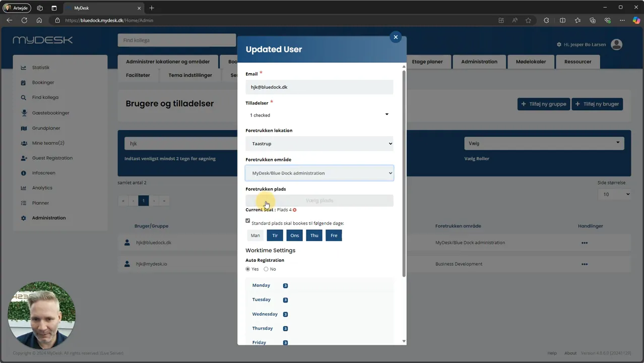Click the Vælg plads button
This screenshot has height=363, width=644.
pyautogui.click(x=319, y=201)
